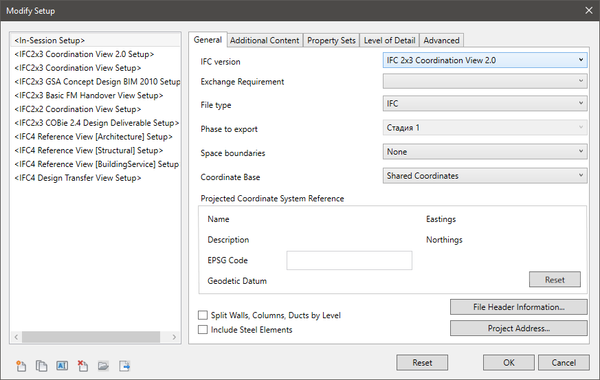Click the setup list's horizontal scrollbar thumb
The height and width of the screenshot is (380, 600).
click(91, 337)
